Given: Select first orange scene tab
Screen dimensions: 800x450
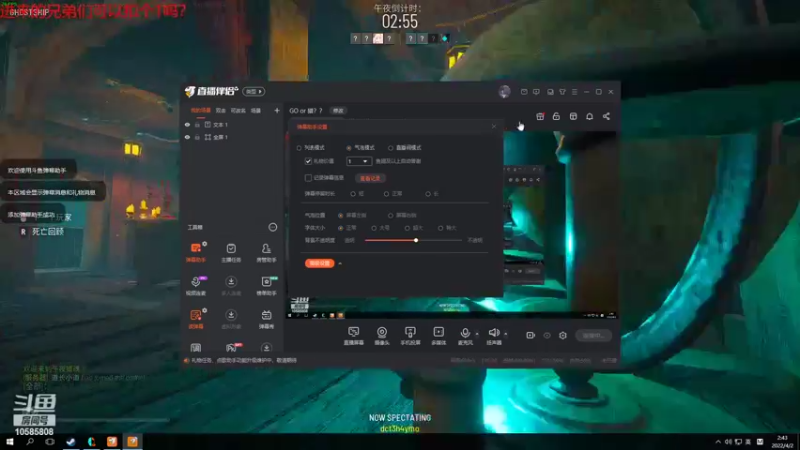Looking at the screenshot, I should [x=201, y=110].
